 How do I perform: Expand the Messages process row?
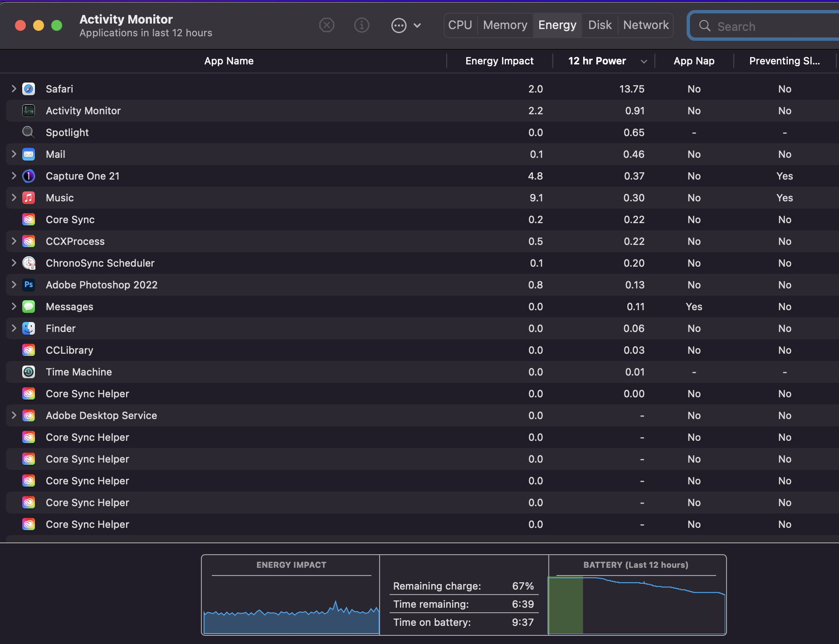click(x=14, y=306)
